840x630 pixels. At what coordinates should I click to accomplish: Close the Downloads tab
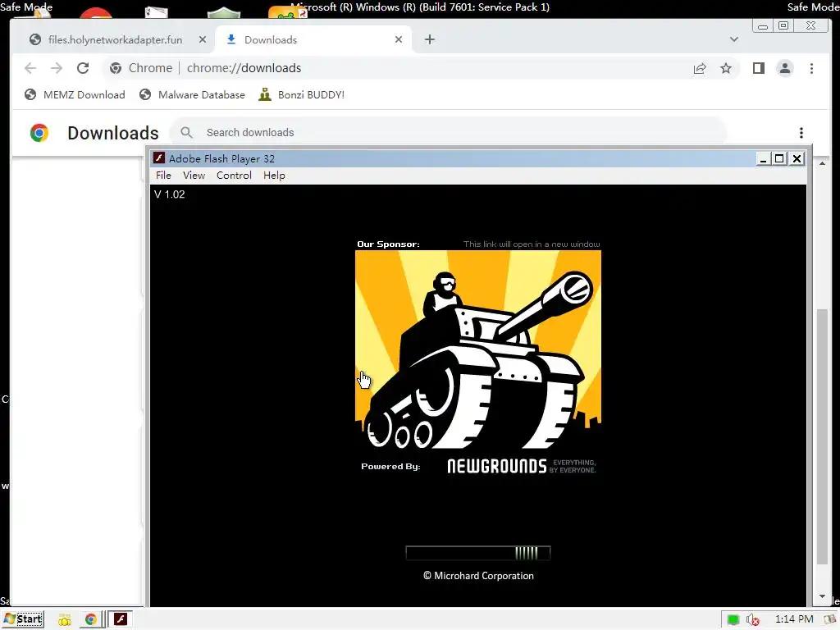pos(399,39)
